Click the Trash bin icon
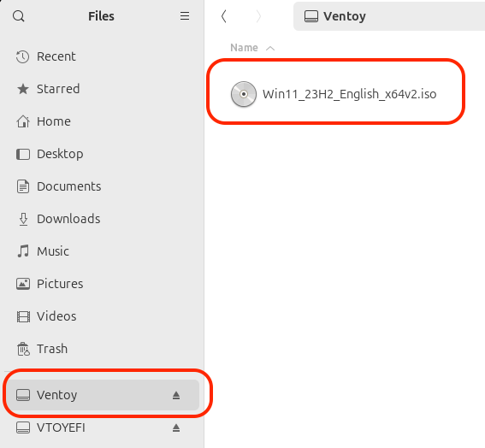Screen dimensions: 485x448 click(x=23, y=349)
